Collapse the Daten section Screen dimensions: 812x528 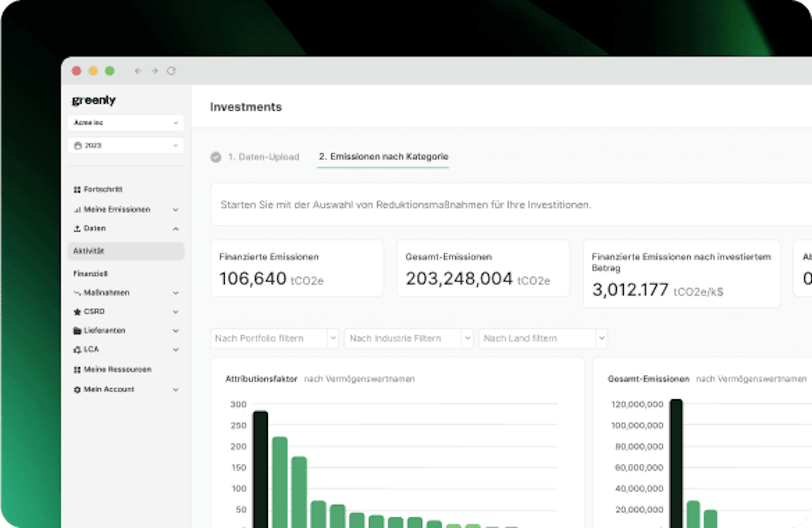(x=176, y=228)
